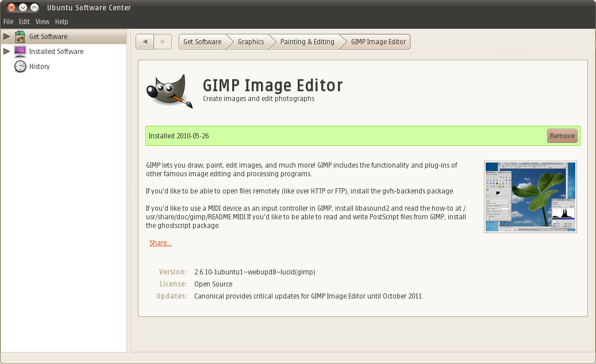Open the View menu

coord(43,22)
